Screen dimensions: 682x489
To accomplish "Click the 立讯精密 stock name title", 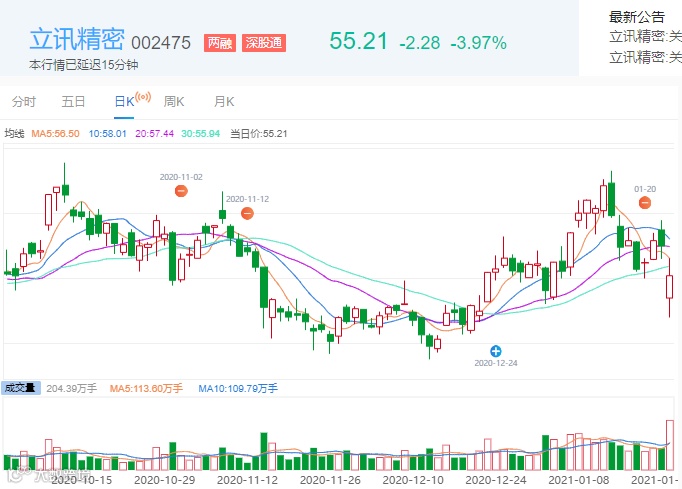I will [x=77, y=39].
